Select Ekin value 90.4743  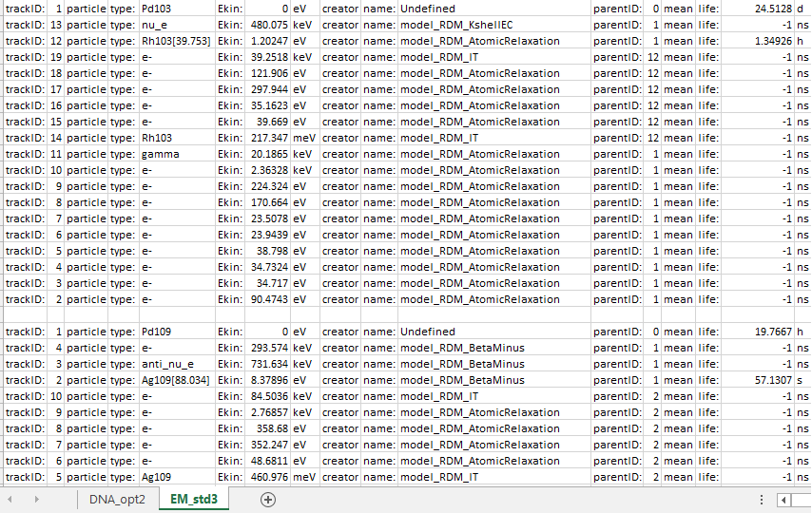click(268, 299)
